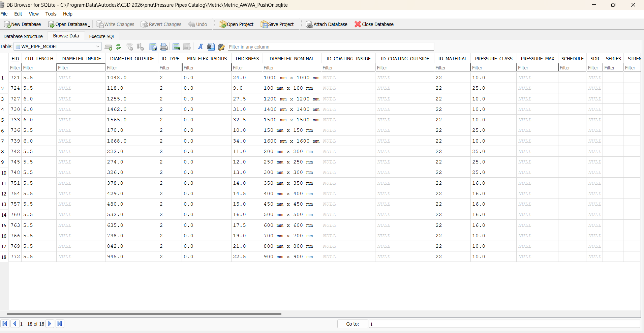Jump to last page of records

coord(60,324)
